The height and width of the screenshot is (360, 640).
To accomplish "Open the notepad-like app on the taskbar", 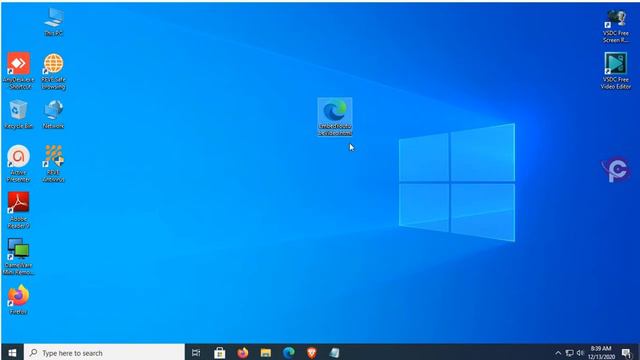I will pyautogui.click(x=335, y=353).
